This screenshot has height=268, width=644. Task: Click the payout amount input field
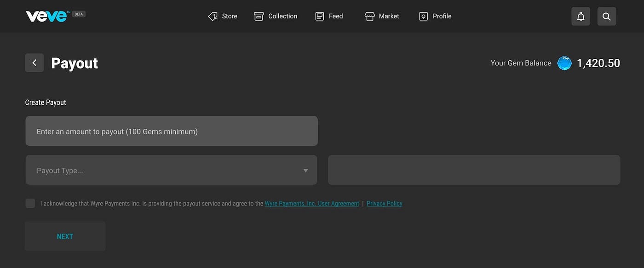[x=171, y=131]
